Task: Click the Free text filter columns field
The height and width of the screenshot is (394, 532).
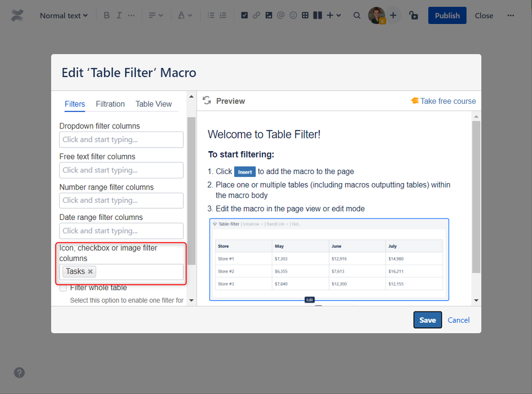Action: point(121,170)
